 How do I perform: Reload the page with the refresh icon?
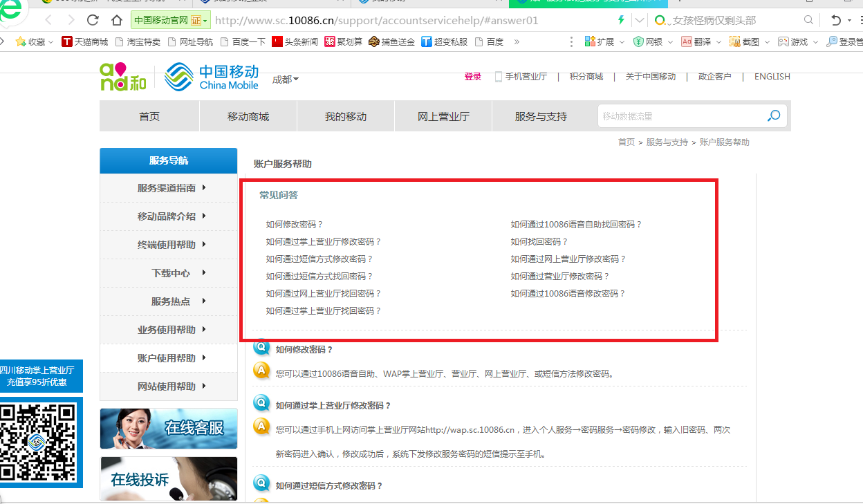[93, 20]
